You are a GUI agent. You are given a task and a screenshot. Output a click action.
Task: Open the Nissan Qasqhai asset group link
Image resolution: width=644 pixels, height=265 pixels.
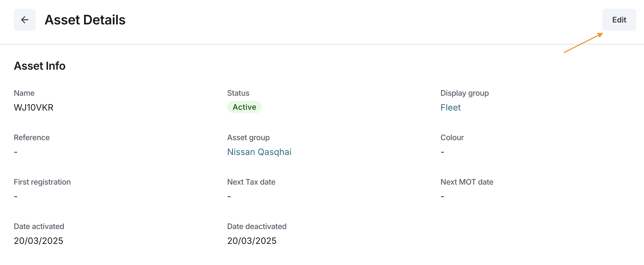point(259,152)
